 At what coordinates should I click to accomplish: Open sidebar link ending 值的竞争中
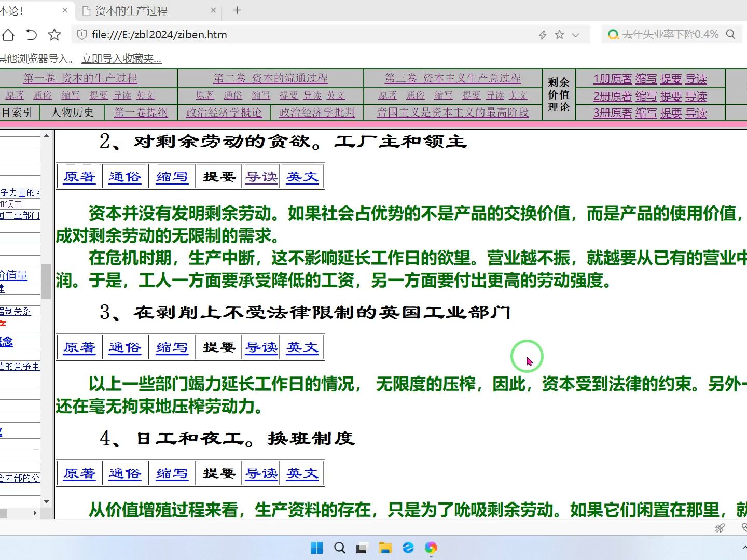[20, 366]
